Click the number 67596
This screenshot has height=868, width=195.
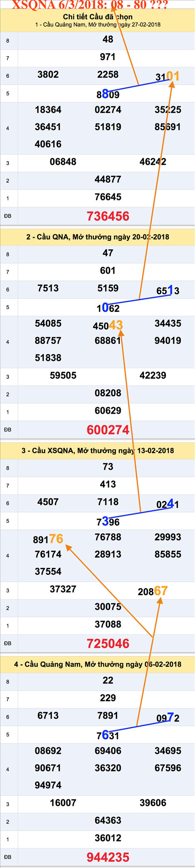point(168,768)
